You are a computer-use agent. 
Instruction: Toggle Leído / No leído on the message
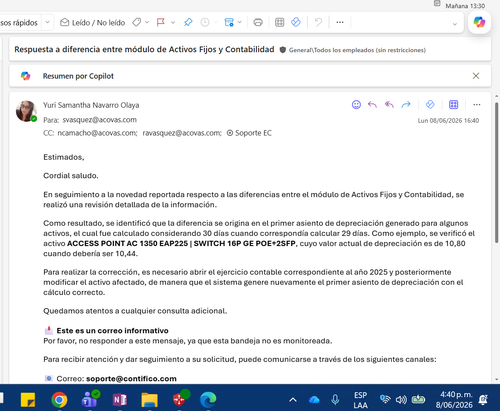click(x=92, y=22)
